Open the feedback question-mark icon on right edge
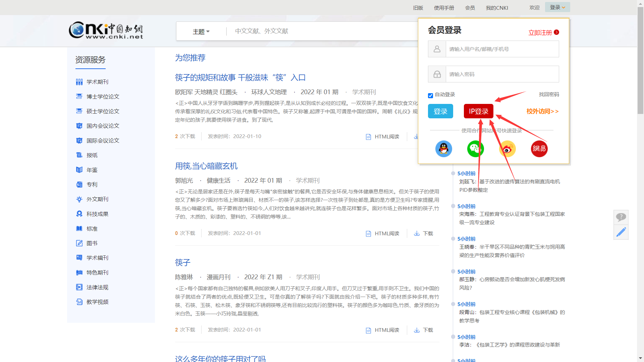The image size is (644, 362). pyautogui.click(x=621, y=217)
